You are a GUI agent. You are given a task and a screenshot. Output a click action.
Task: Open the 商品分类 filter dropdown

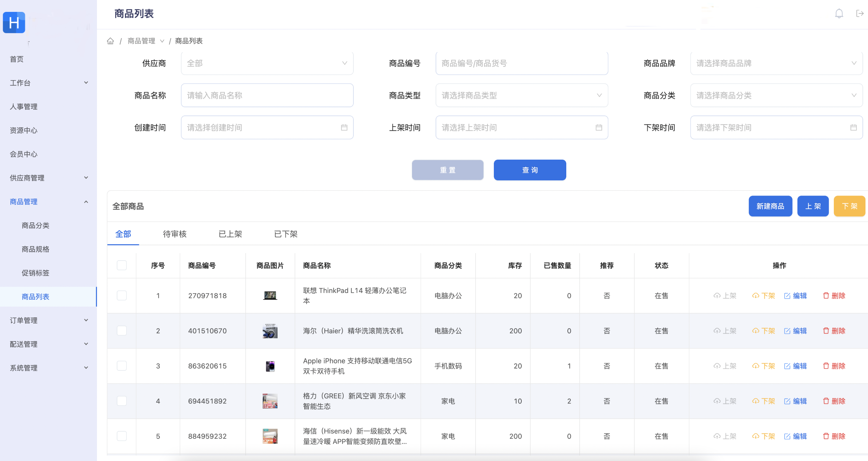(x=776, y=95)
